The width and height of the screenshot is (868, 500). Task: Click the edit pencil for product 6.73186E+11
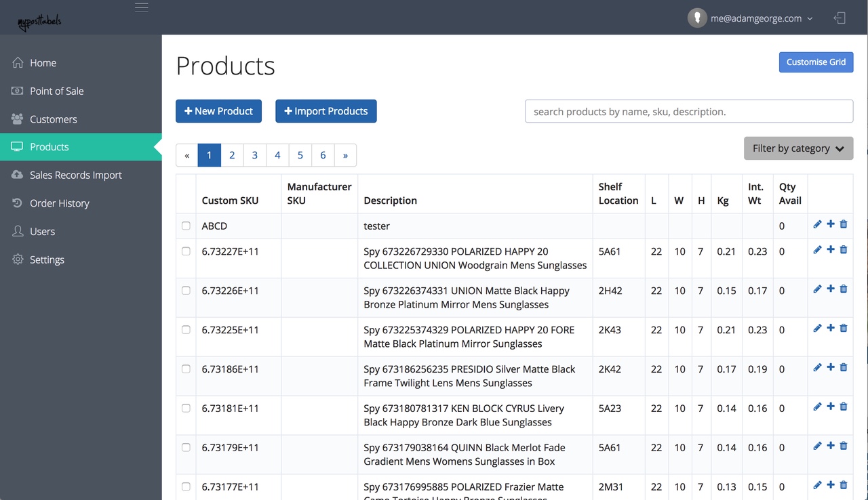click(x=817, y=368)
